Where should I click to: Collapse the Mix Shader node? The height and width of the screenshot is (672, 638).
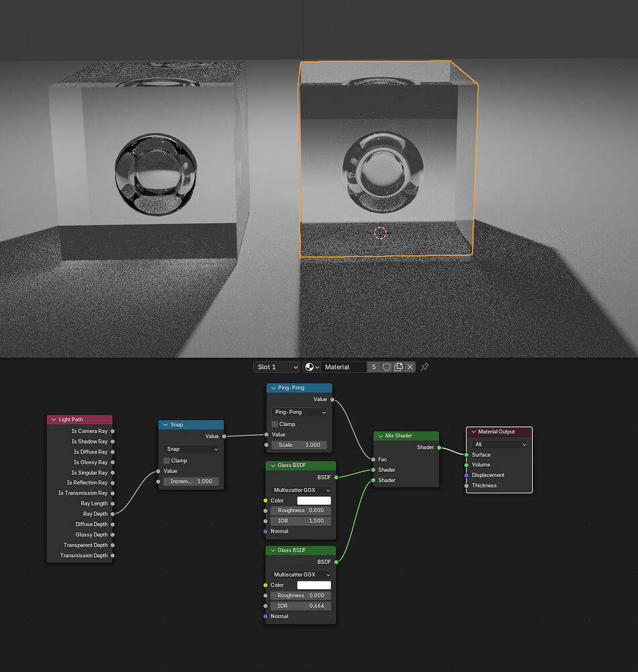pos(380,436)
